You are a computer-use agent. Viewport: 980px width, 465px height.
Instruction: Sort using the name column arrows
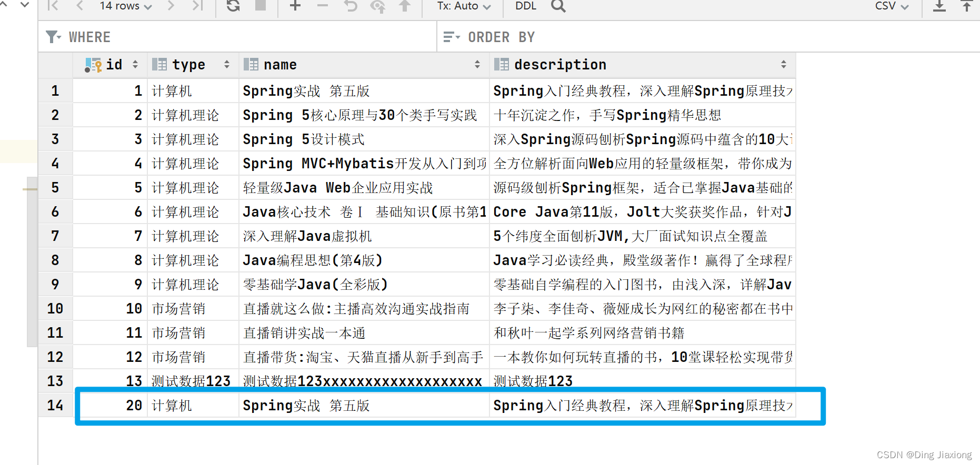(477, 65)
